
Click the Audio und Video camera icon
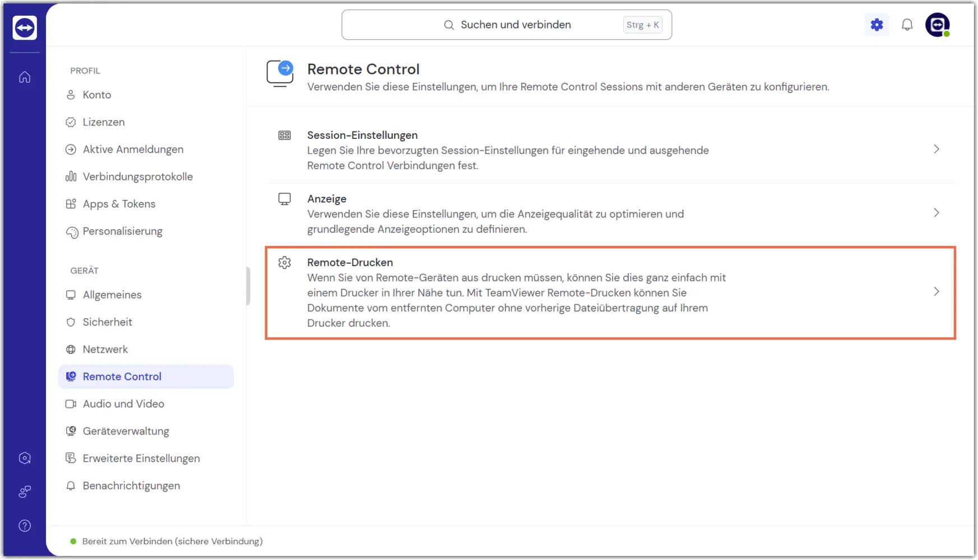pos(71,404)
